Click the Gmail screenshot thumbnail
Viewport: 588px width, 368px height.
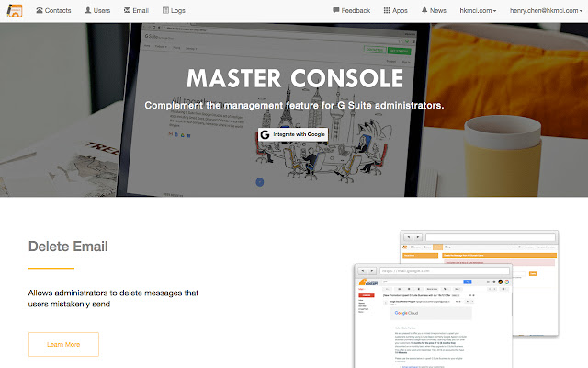point(433,316)
